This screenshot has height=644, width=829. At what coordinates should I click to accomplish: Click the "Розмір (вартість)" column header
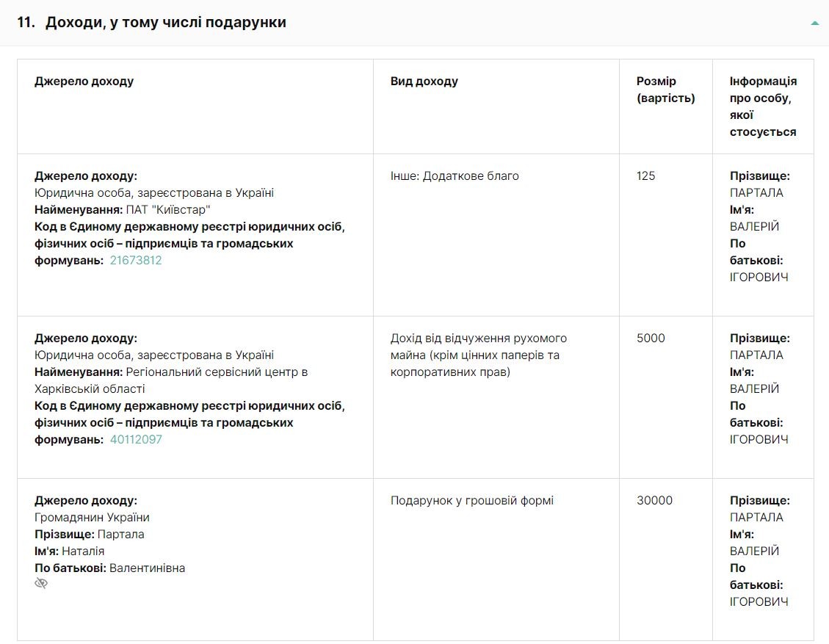coord(666,90)
